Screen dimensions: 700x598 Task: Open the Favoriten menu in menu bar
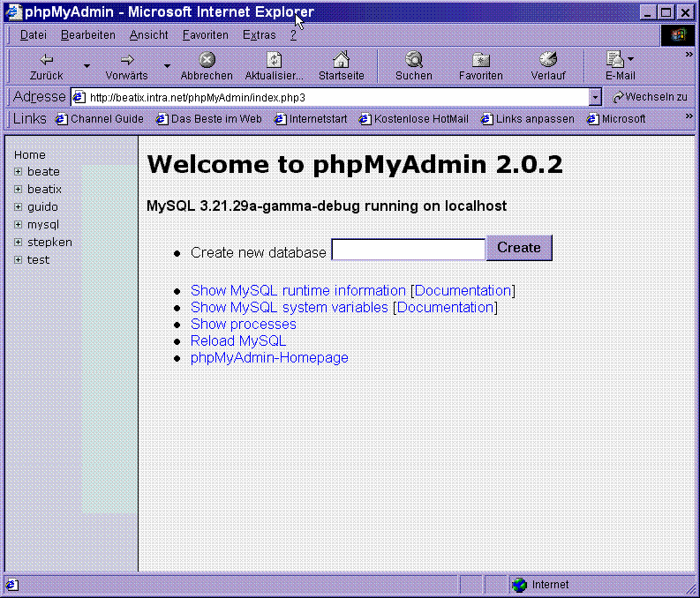pos(205,35)
